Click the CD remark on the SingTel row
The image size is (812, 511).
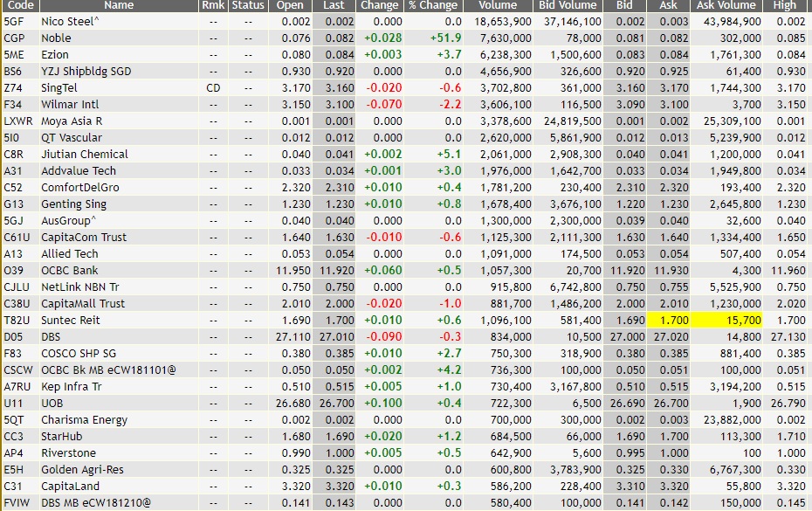coord(212,86)
